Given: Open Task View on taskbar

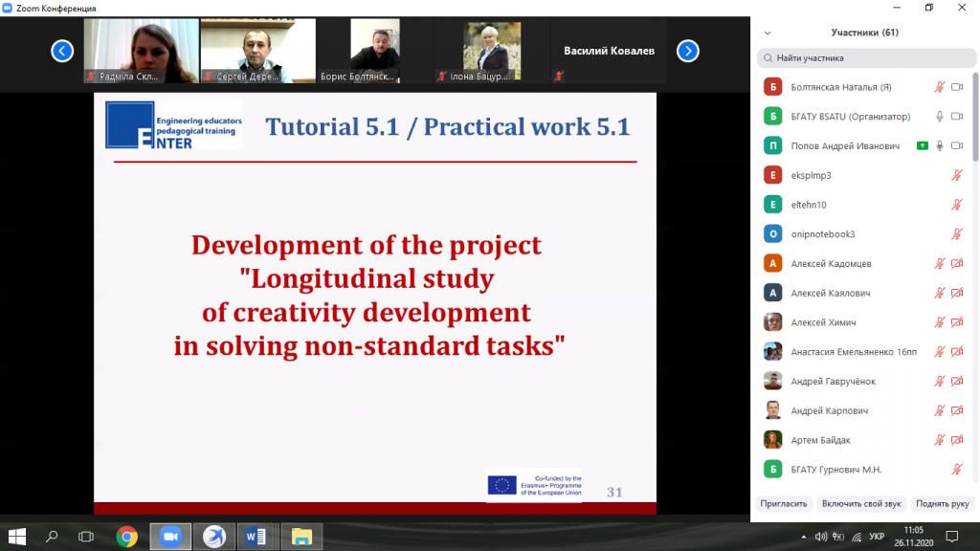Looking at the screenshot, I should pos(85,536).
